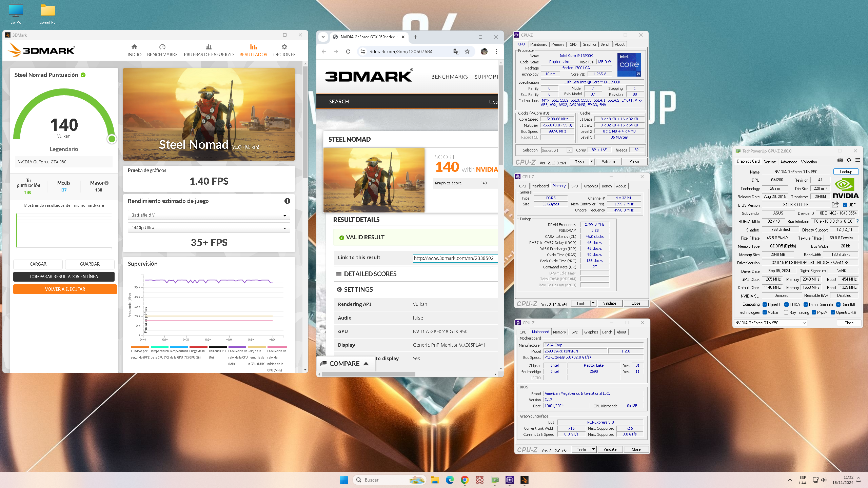
Task: Open INICIO home icon in 3DMark
Action: point(134,47)
